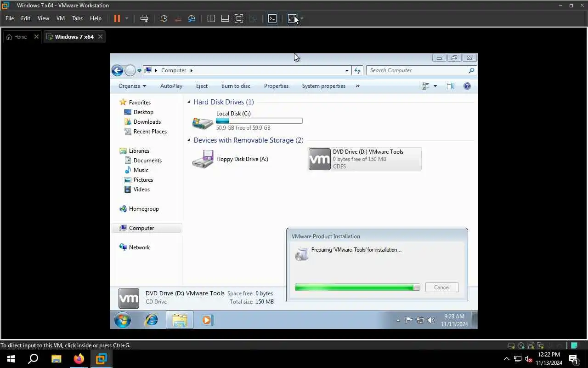The width and height of the screenshot is (588, 368).
Task: Open the snapshot manager icon
Action: click(x=192, y=18)
